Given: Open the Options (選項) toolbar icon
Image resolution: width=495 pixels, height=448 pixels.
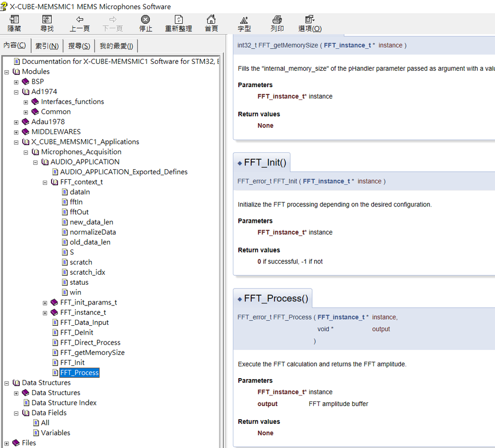Looking at the screenshot, I should point(310,19).
